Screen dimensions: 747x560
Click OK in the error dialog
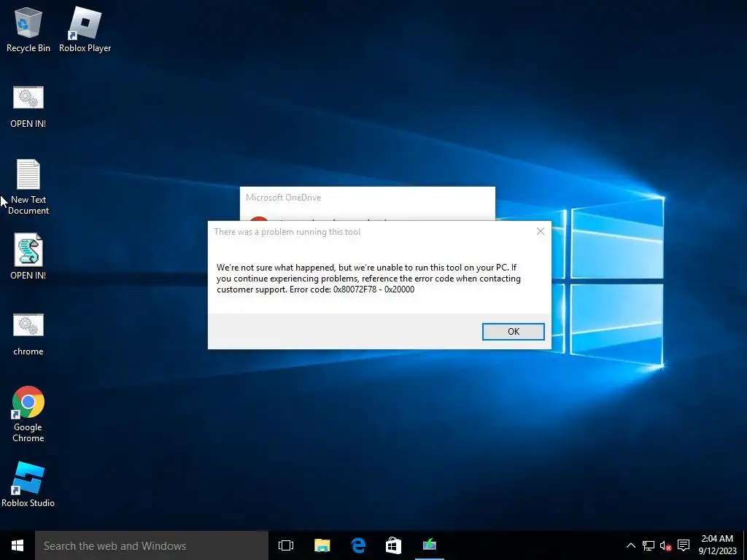click(x=513, y=332)
